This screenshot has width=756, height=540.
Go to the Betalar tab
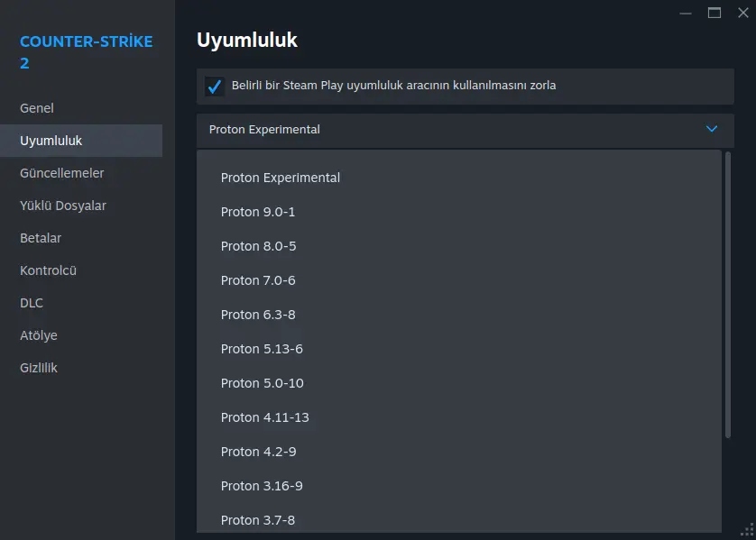[x=81, y=238]
